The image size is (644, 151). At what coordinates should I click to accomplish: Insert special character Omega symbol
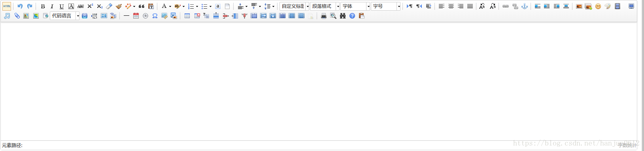155,16
